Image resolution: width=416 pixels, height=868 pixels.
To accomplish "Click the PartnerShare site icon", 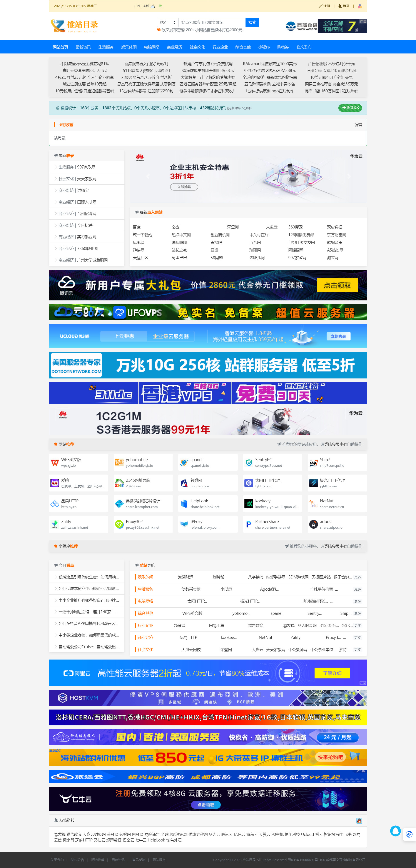I will (x=249, y=524).
